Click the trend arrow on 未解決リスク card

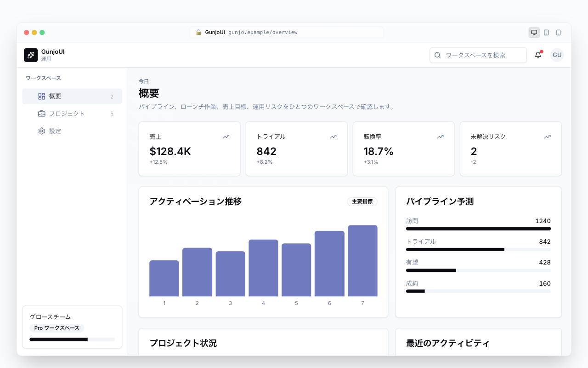[547, 137]
